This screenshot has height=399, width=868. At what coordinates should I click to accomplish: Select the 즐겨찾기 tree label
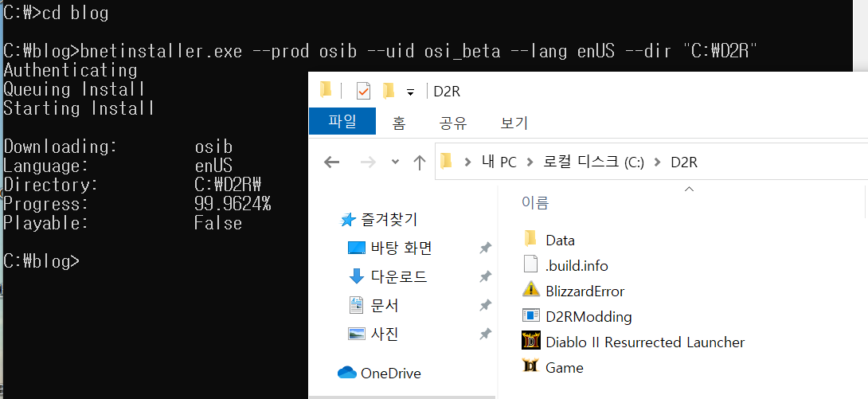(x=389, y=221)
